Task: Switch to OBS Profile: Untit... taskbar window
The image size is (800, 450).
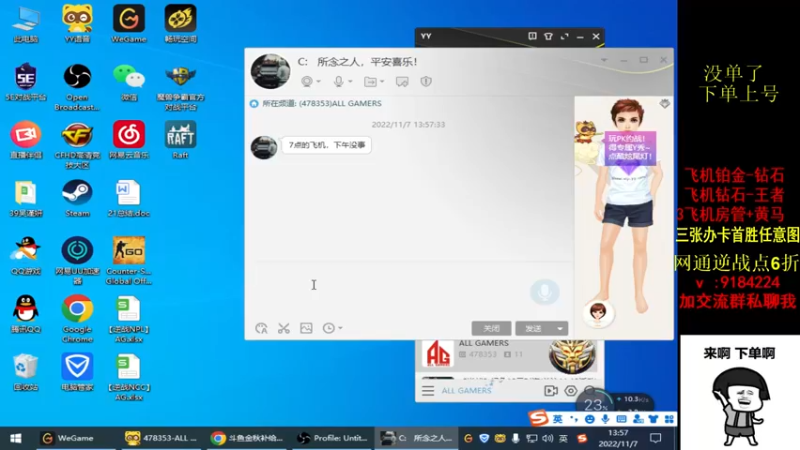Action: [x=333, y=438]
